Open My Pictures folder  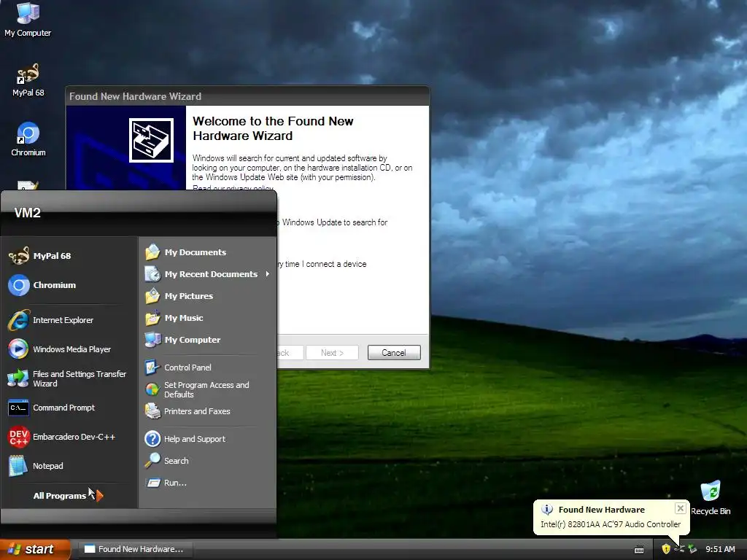coord(207,296)
